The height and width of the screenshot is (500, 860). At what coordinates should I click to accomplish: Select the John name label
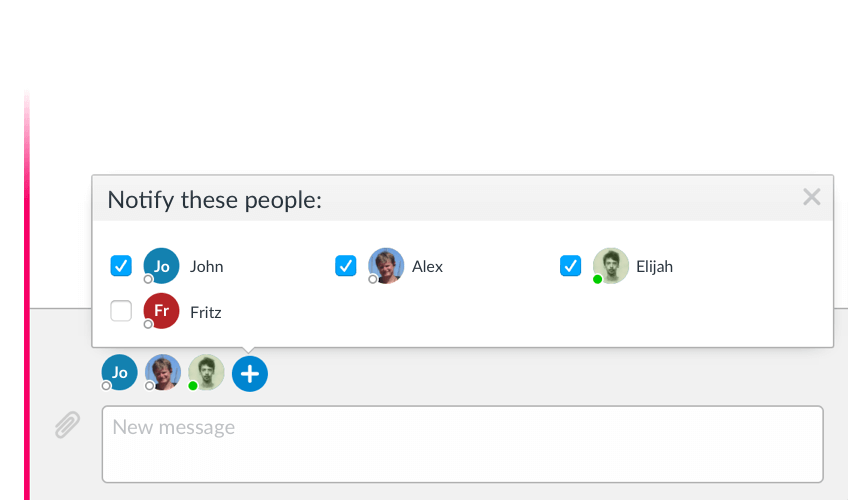(x=207, y=267)
